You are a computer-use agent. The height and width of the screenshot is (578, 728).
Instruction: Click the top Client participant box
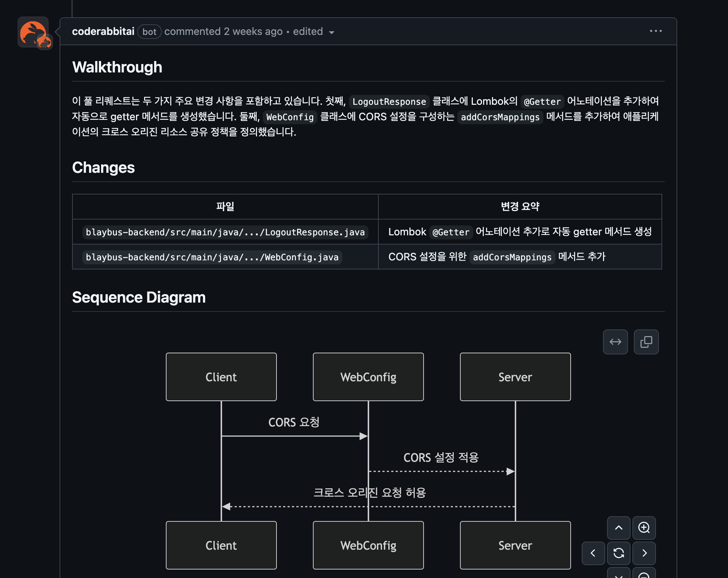point(221,377)
